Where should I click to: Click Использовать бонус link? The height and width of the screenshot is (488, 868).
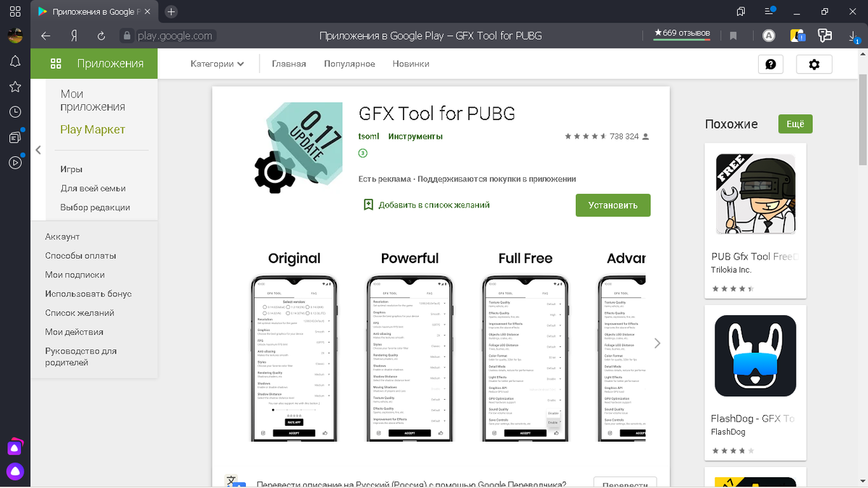click(x=88, y=294)
